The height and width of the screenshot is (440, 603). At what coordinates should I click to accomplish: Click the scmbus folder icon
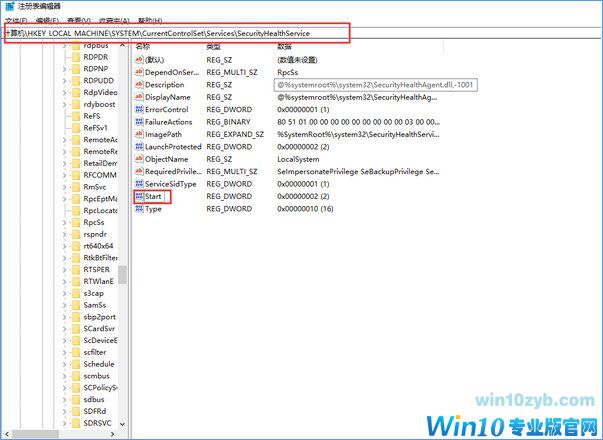pos(76,376)
